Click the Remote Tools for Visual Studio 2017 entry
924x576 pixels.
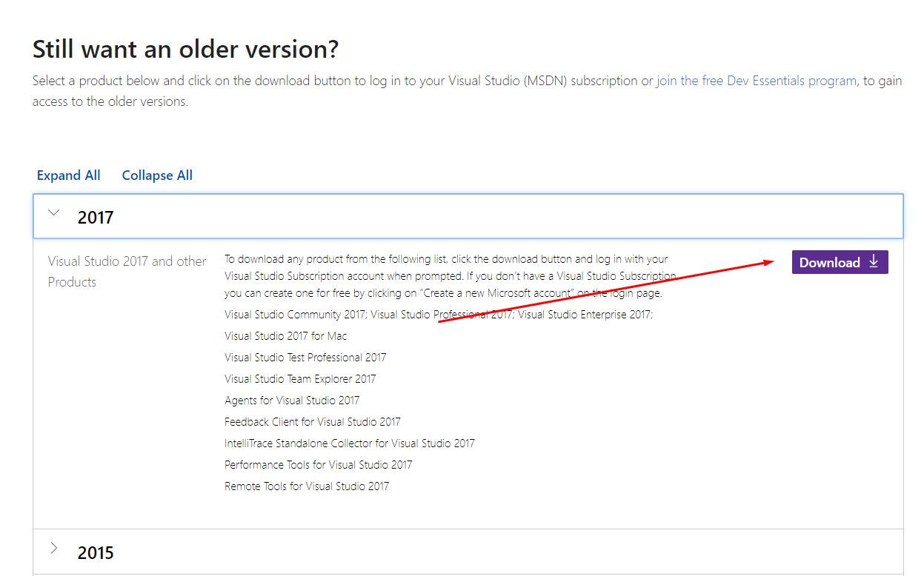(x=307, y=486)
